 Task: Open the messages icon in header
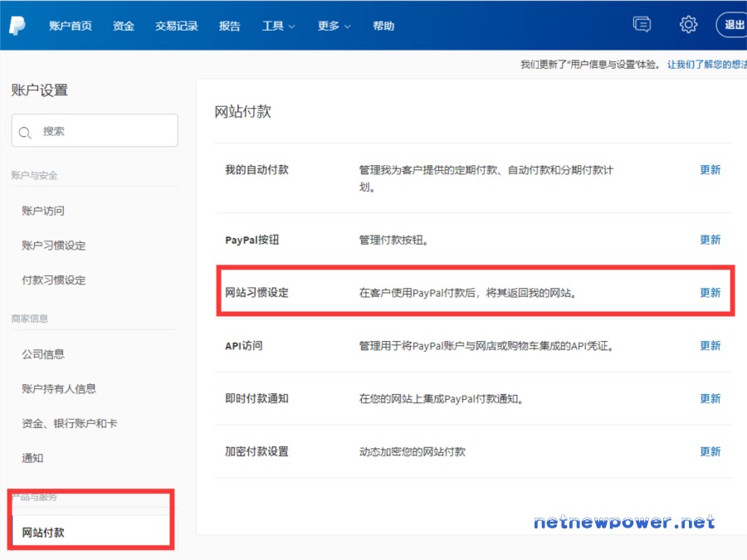(x=642, y=24)
